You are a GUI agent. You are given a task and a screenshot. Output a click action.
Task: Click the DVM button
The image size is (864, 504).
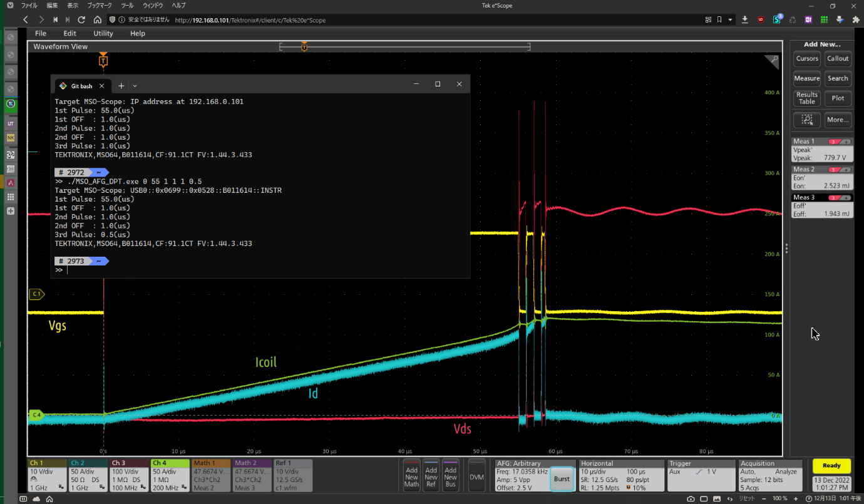(x=476, y=476)
